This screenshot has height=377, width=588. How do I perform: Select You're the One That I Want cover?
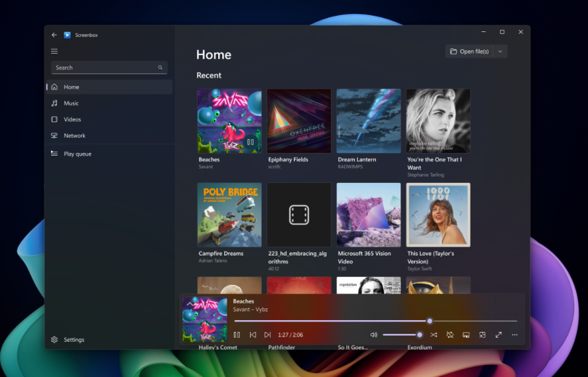[x=438, y=121]
